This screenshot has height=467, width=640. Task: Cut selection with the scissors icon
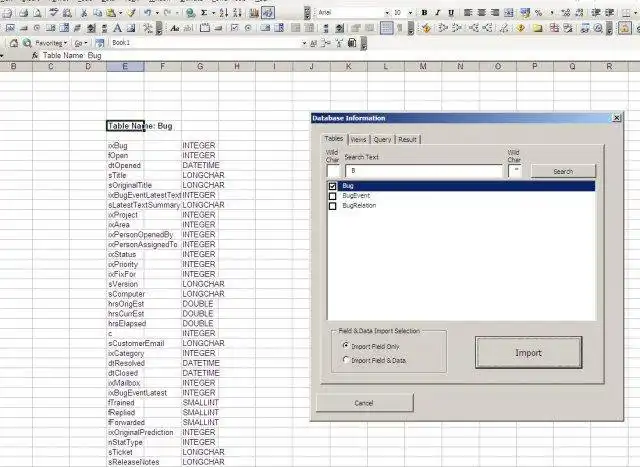(84, 13)
